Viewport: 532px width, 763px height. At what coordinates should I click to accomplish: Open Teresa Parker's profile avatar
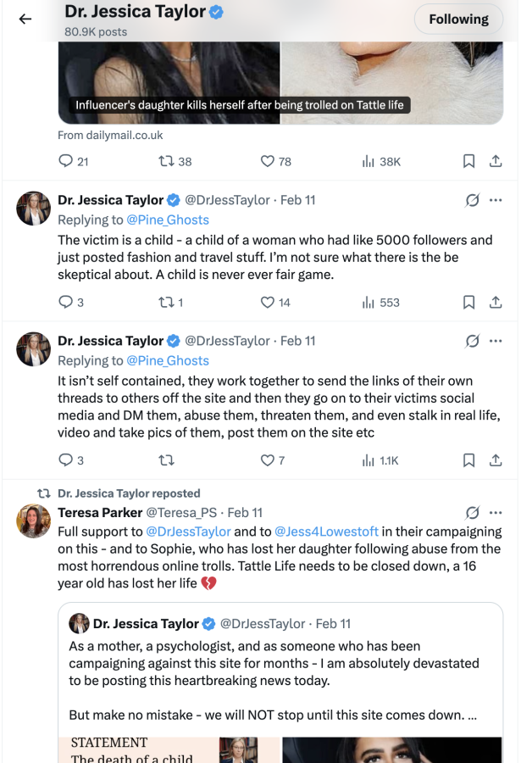point(34,521)
